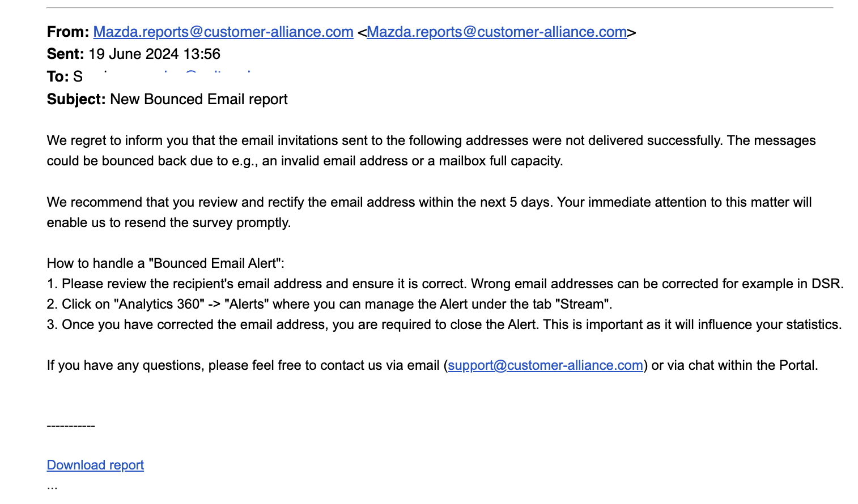Click the subject text New Bounced Email report
The image size is (858, 504).
pyautogui.click(x=199, y=99)
